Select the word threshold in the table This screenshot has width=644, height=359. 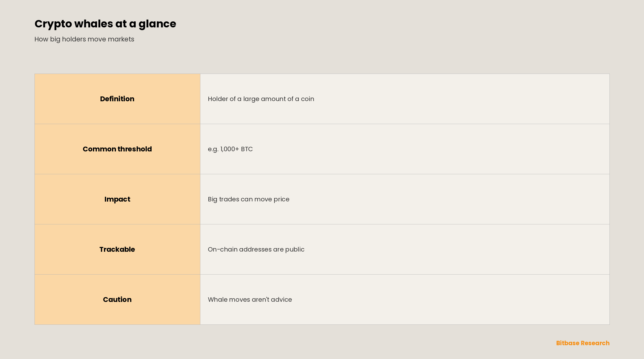coord(135,149)
